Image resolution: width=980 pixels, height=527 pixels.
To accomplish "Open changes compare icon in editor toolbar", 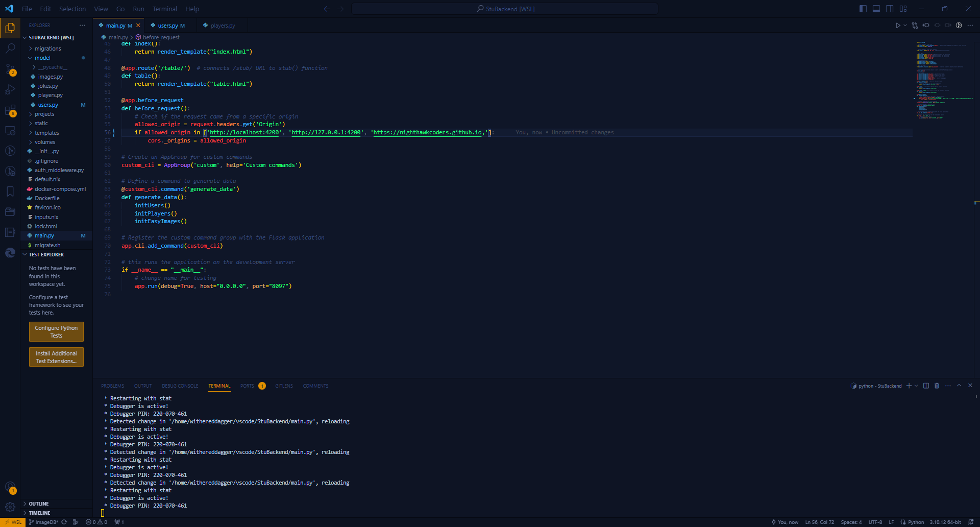I will coord(915,26).
